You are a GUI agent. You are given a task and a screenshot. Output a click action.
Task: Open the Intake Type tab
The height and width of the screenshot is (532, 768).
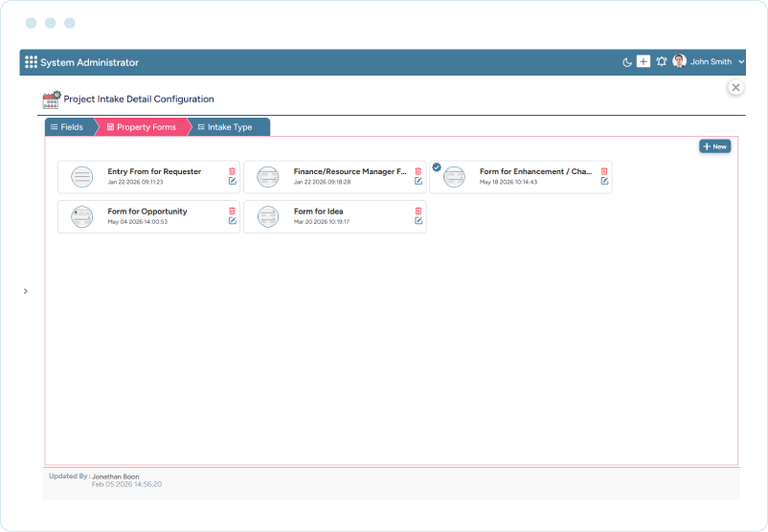[x=229, y=127]
